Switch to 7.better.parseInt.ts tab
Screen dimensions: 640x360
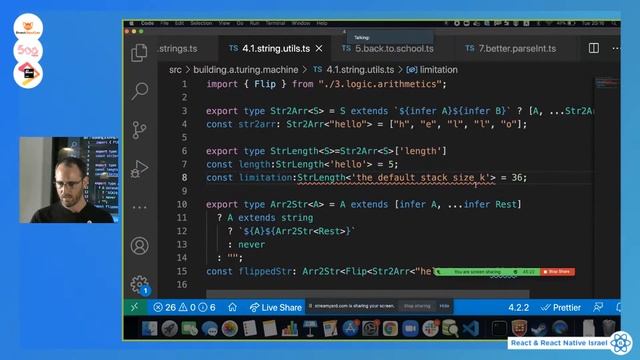(x=510, y=49)
